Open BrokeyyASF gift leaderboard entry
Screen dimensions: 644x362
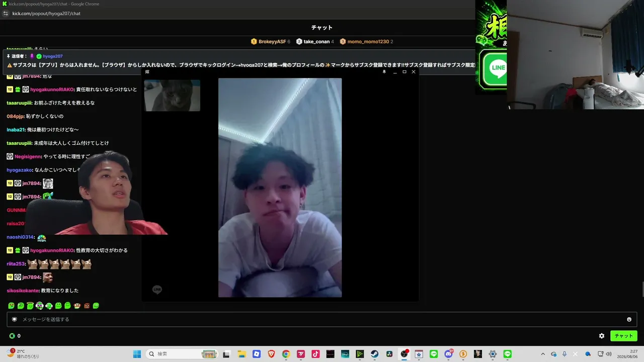point(271,42)
